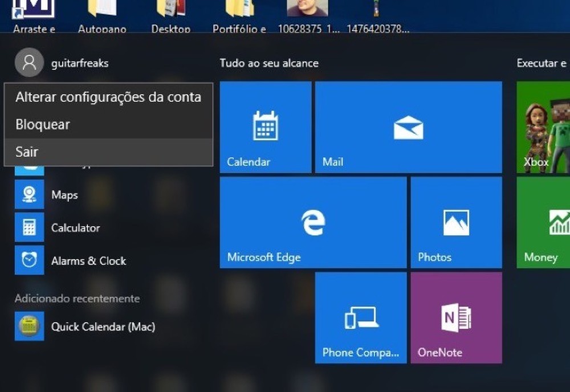Open Microsoft Edge from its tile

pos(312,222)
